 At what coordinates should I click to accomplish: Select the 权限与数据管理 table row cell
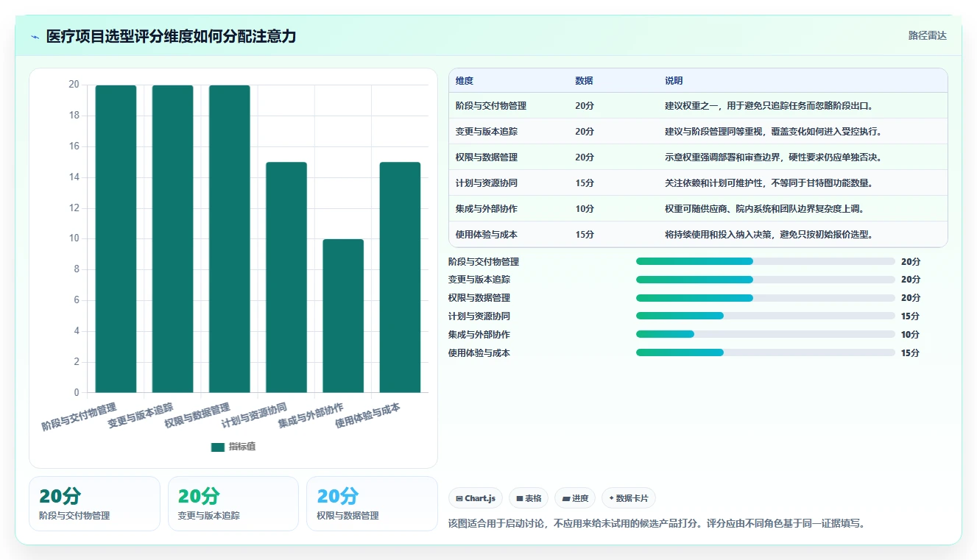tap(487, 157)
